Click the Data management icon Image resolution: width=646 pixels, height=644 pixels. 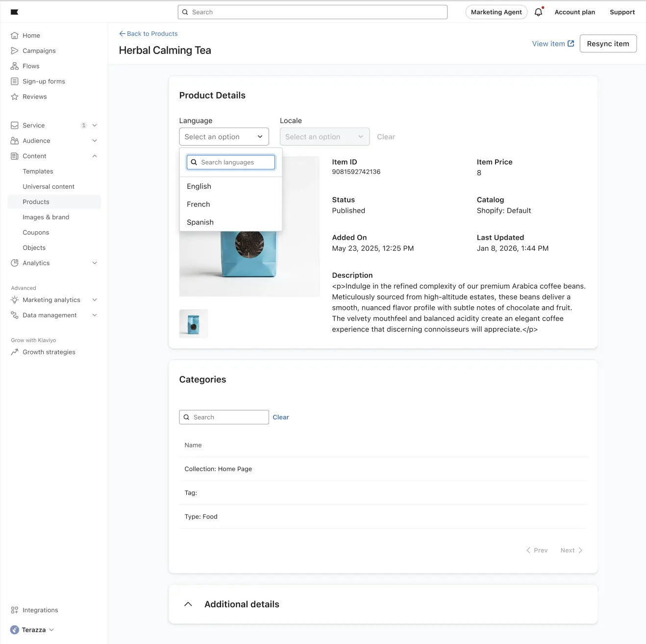point(15,315)
